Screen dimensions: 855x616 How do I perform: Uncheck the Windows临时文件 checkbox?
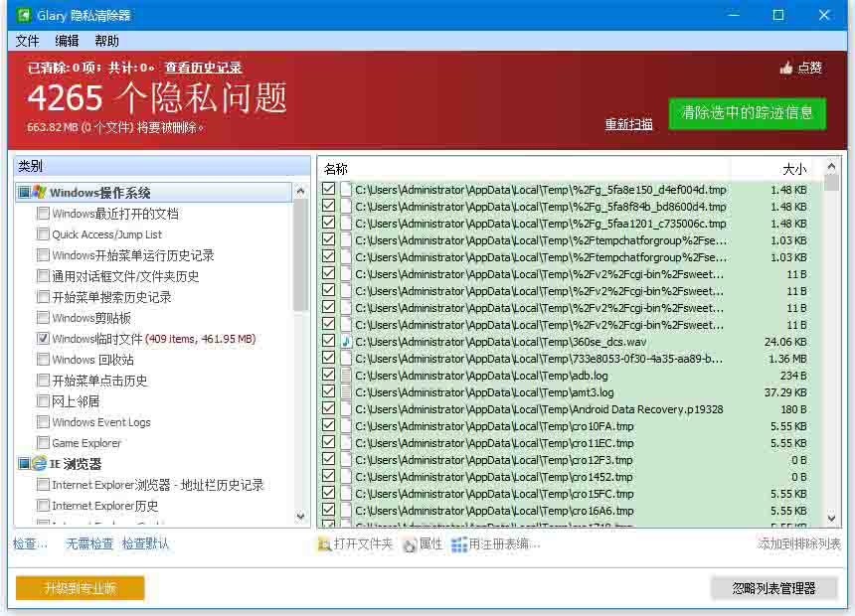pos(43,339)
